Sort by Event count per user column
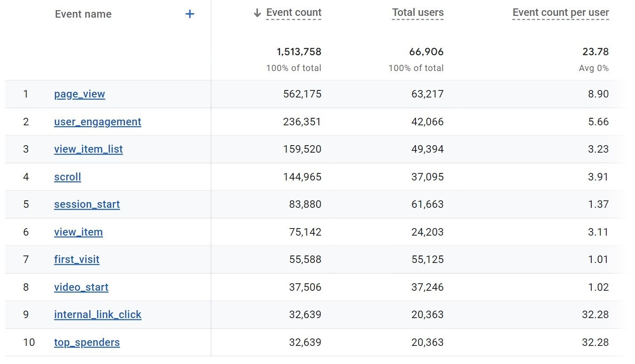 [560, 12]
